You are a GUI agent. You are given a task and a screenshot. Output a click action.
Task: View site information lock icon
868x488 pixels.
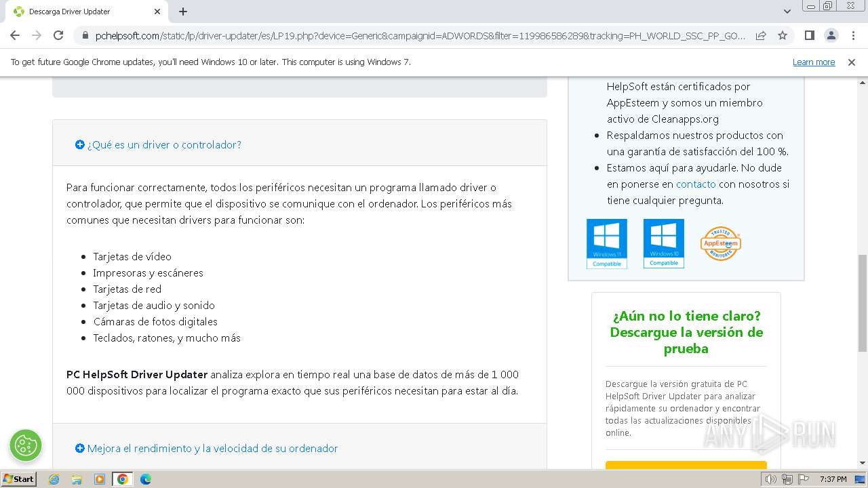click(x=85, y=35)
